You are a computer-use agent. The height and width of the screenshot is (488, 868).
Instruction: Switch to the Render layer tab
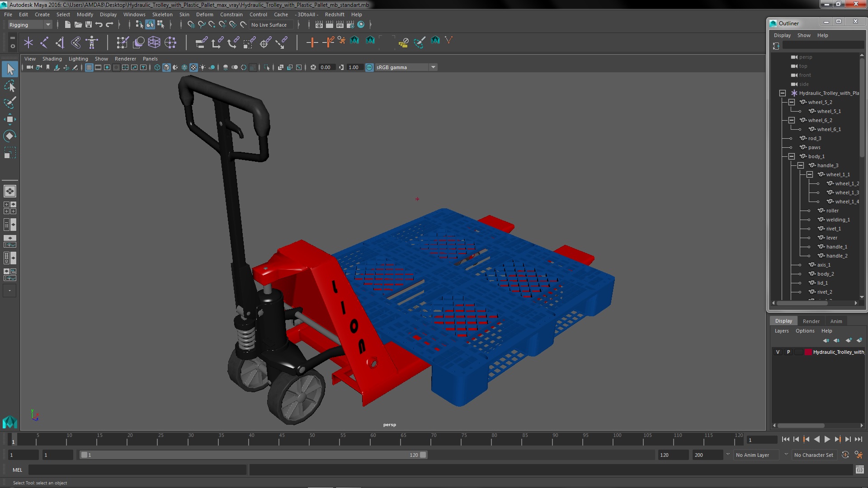[x=811, y=321]
